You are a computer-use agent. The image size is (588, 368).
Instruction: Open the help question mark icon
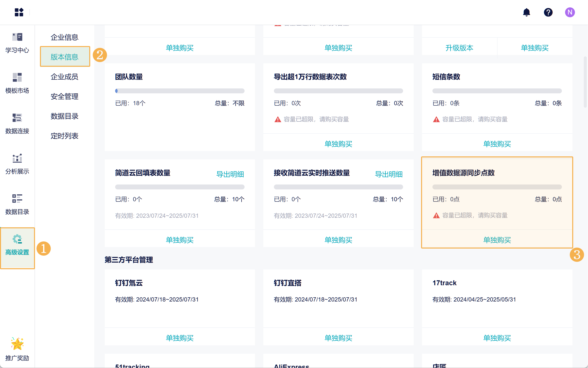click(x=548, y=12)
